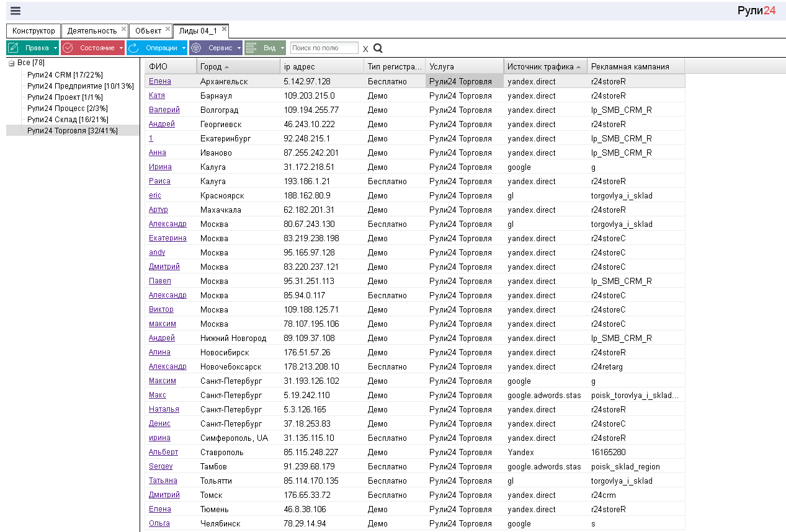Image resolution: width=786 pixels, height=532 pixels.
Task: Open the Операции dropdown arrow
Action: pos(184,48)
